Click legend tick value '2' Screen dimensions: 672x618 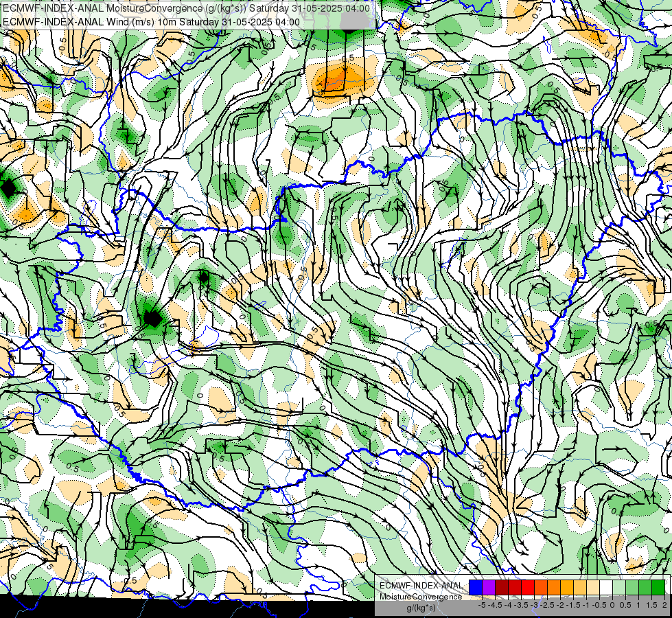point(664,605)
